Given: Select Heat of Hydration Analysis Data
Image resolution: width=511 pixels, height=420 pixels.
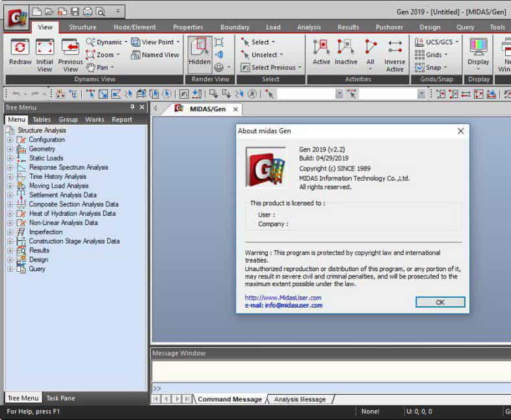Looking at the screenshot, I should pyautogui.click(x=72, y=213).
